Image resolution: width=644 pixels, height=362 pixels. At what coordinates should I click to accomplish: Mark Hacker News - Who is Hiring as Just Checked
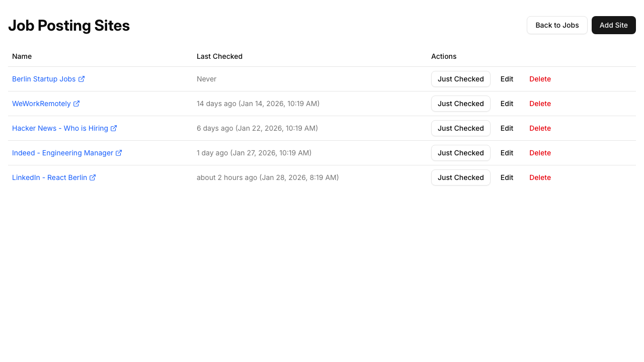[460, 128]
